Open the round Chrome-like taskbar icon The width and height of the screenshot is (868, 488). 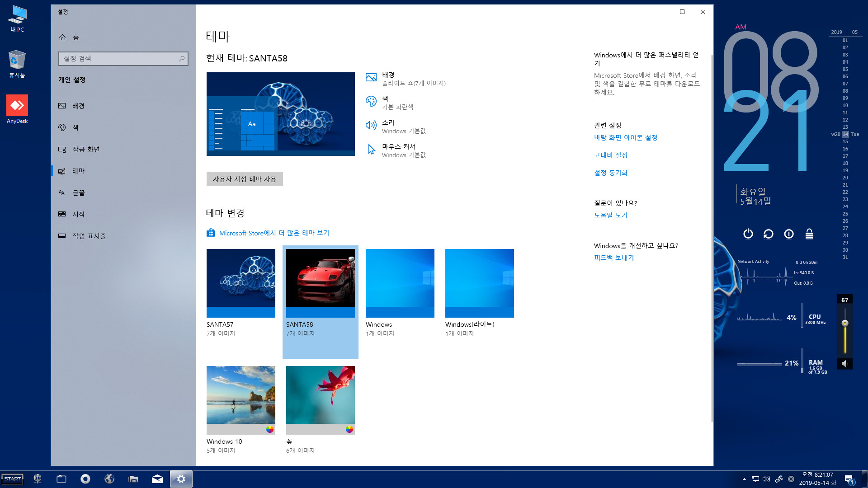85,479
